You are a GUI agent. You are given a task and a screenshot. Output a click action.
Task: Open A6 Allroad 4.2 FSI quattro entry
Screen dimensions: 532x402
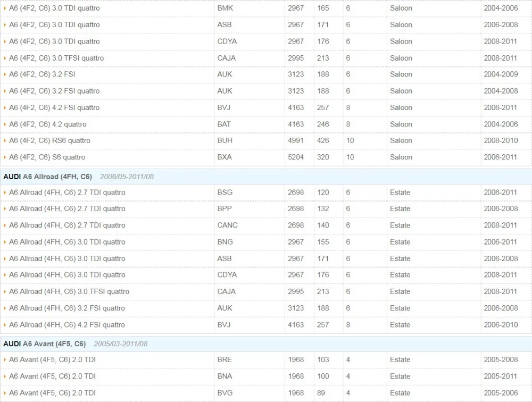pyautogui.click(x=67, y=325)
